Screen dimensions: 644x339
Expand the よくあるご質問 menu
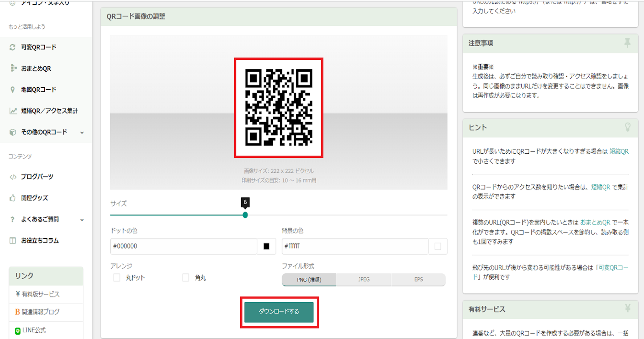point(82,220)
